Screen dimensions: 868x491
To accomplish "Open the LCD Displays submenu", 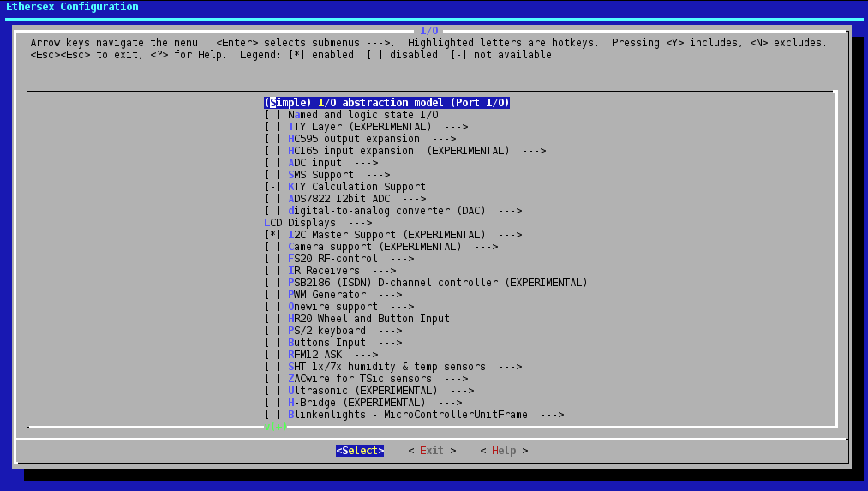I will coord(317,223).
